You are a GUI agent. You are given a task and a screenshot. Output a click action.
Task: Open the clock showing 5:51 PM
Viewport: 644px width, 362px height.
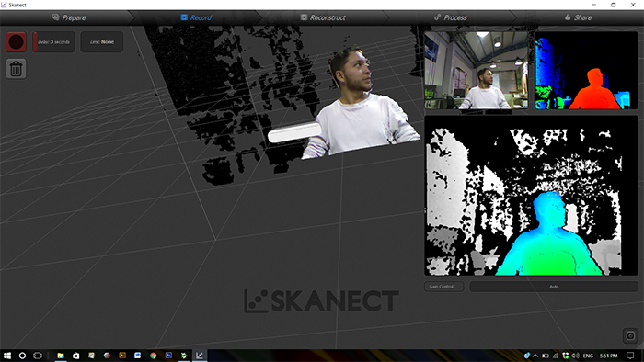[609, 356]
